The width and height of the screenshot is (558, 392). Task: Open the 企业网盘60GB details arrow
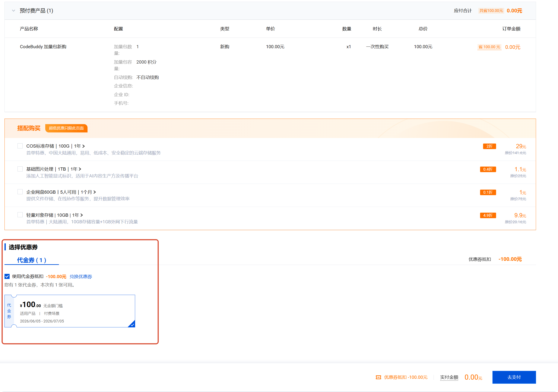pos(95,192)
